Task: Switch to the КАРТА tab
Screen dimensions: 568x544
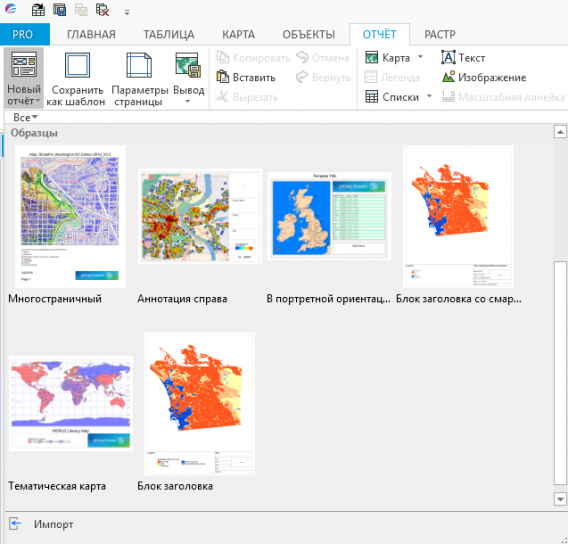Action: tap(238, 34)
